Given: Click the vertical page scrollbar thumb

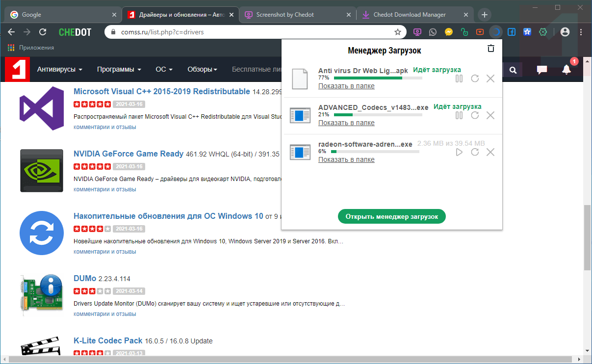Looking at the screenshot, I should (x=587, y=237).
